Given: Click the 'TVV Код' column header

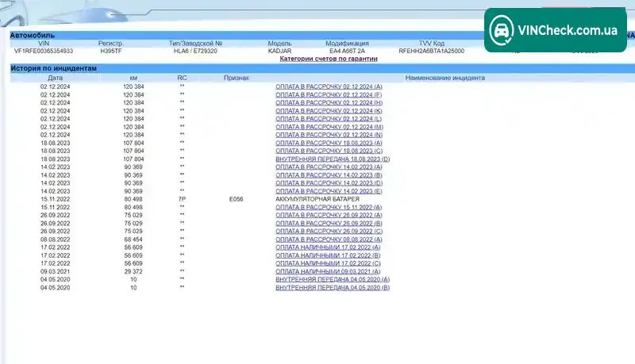Looking at the screenshot, I should [x=432, y=44].
